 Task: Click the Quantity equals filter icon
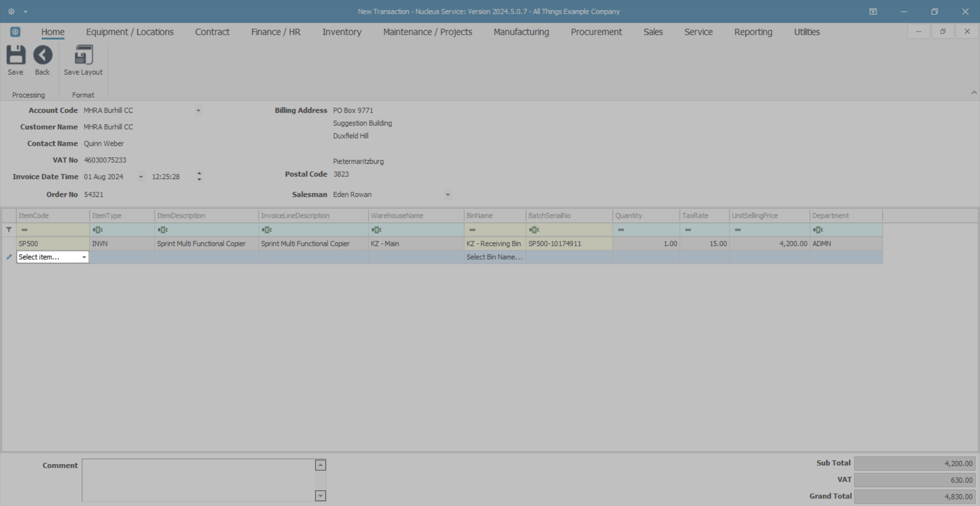coord(621,230)
